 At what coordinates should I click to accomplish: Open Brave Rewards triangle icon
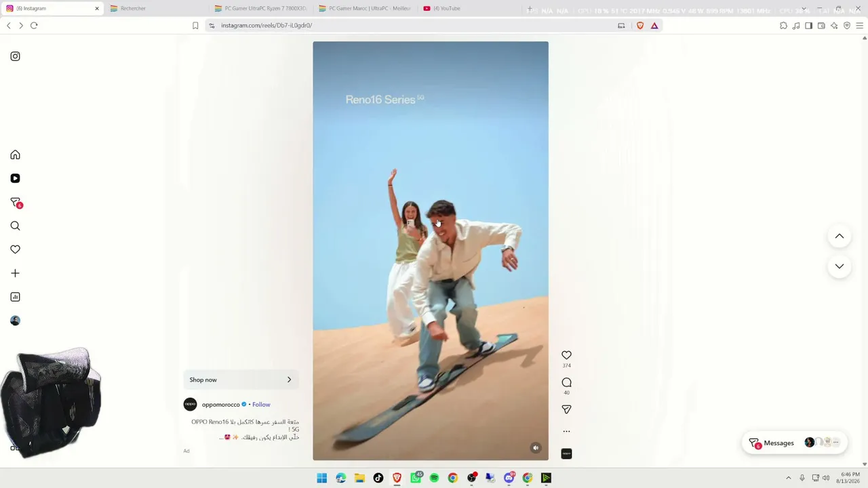[654, 26]
